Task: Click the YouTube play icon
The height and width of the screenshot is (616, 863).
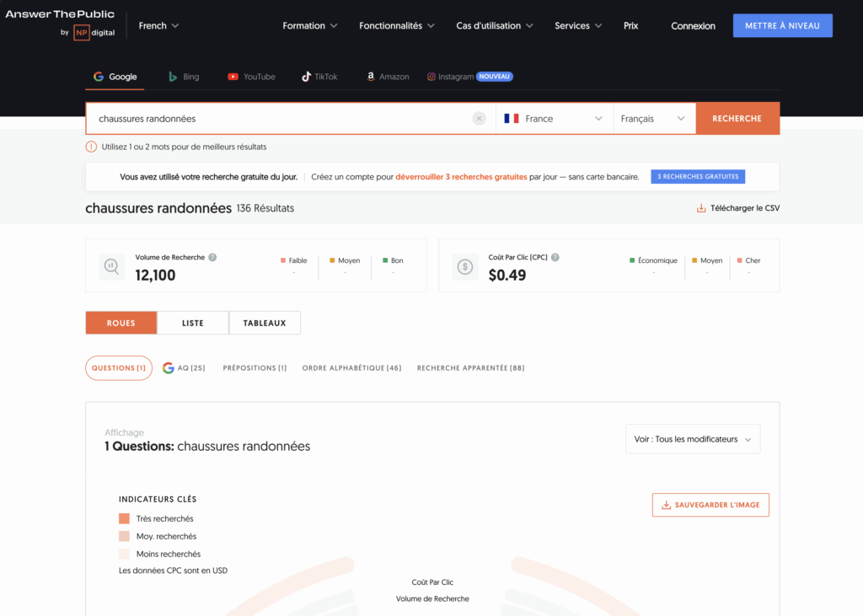Action: tap(233, 77)
